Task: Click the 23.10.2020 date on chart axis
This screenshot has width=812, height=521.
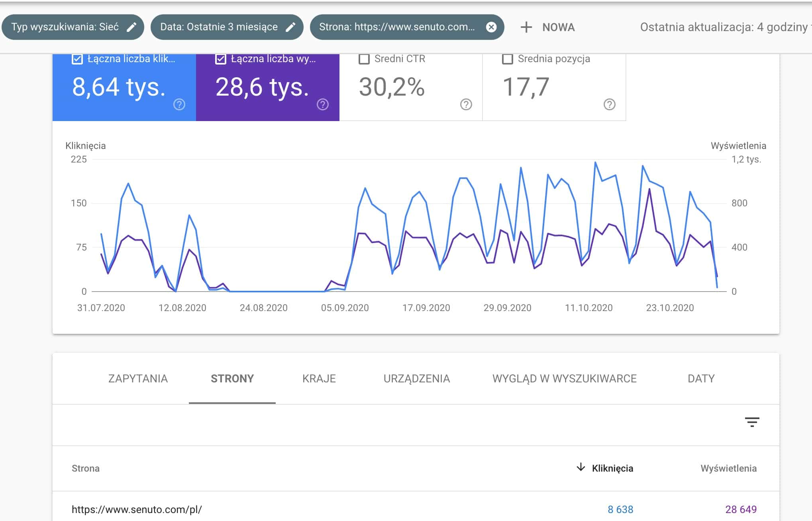Action: click(670, 308)
